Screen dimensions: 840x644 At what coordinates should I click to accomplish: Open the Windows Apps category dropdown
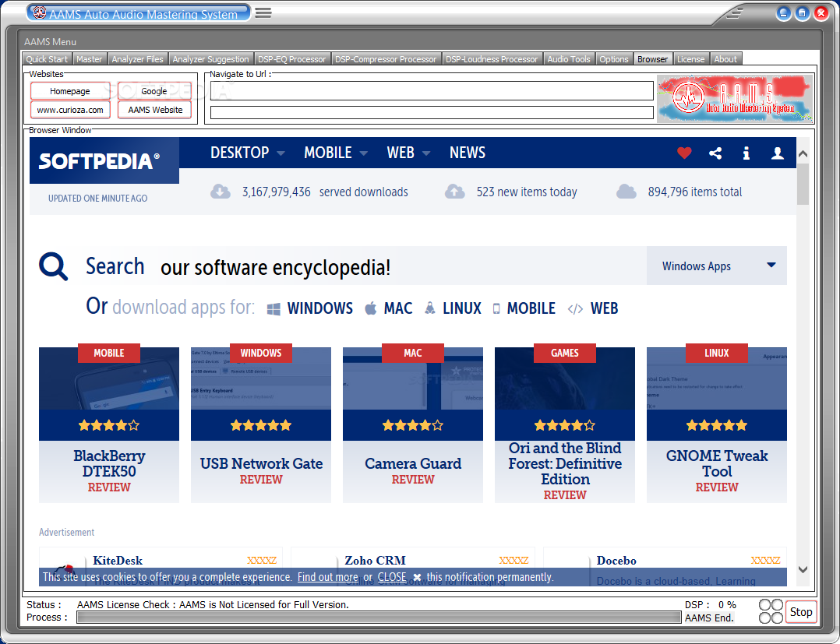[x=717, y=266]
